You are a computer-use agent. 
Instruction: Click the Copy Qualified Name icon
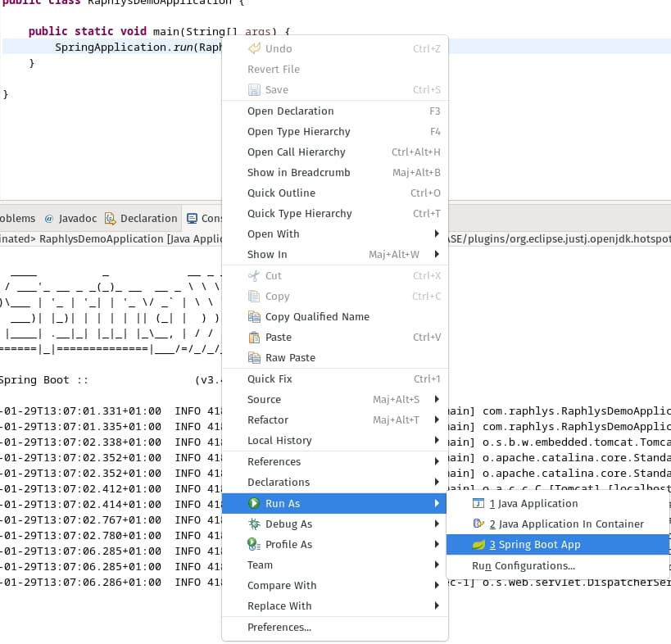(255, 317)
